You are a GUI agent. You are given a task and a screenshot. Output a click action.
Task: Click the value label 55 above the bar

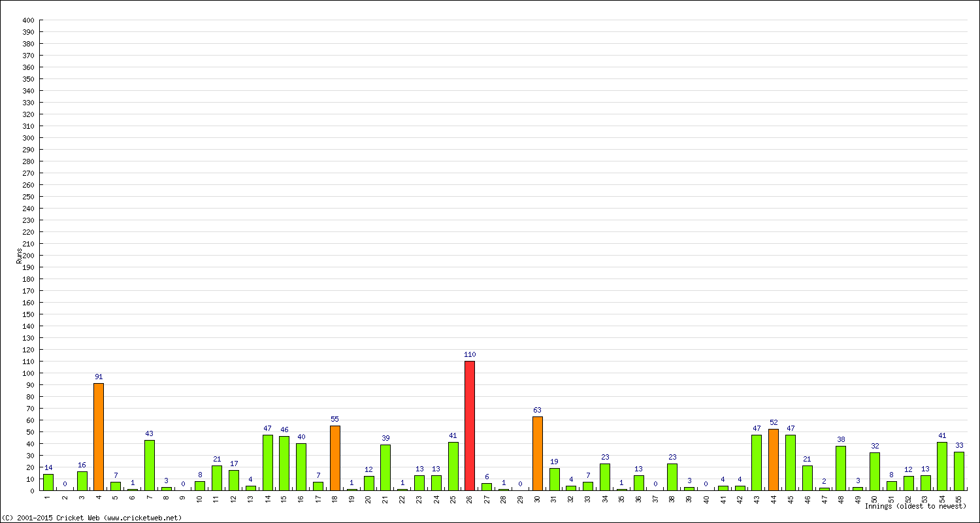click(335, 419)
